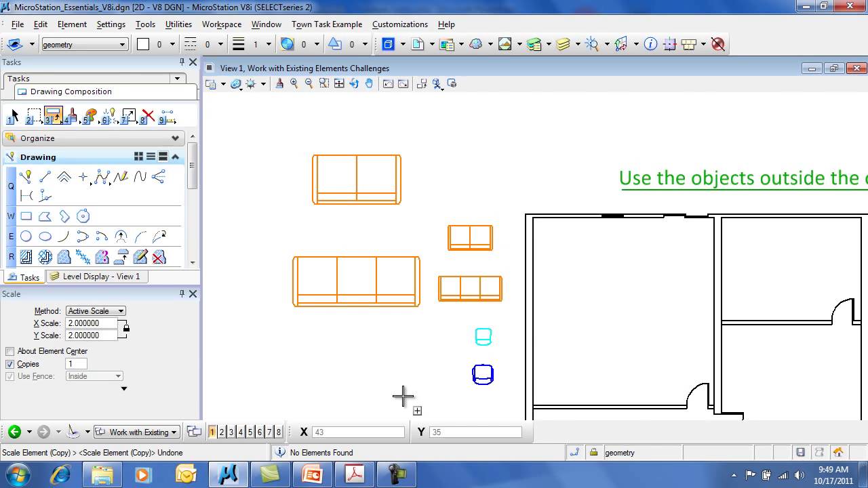Switch Drawing tasks to panel layout
The height and width of the screenshot is (488, 868).
click(x=163, y=157)
